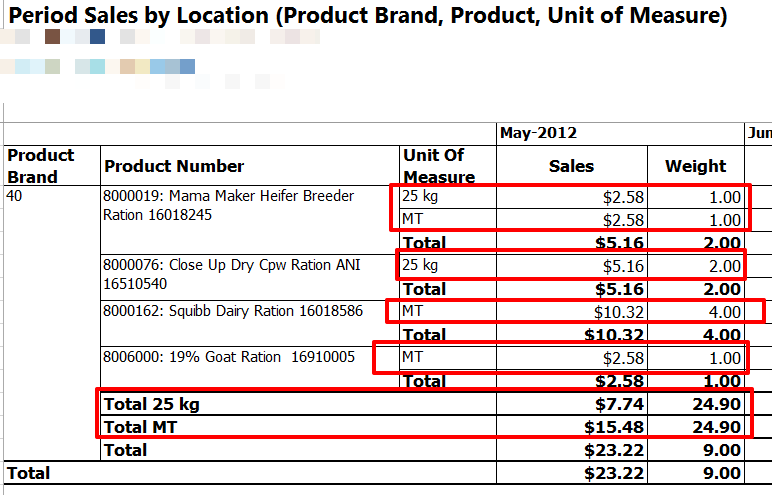Image resolution: width=772 pixels, height=495 pixels.
Task: Click the Sales column header
Action: coord(571,166)
